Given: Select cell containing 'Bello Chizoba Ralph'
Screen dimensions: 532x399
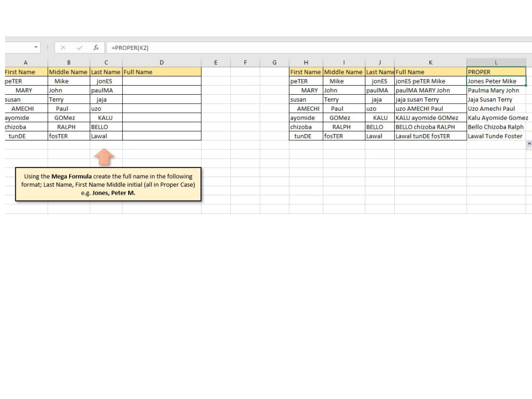Looking at the screenshot, I should [496, 127].
